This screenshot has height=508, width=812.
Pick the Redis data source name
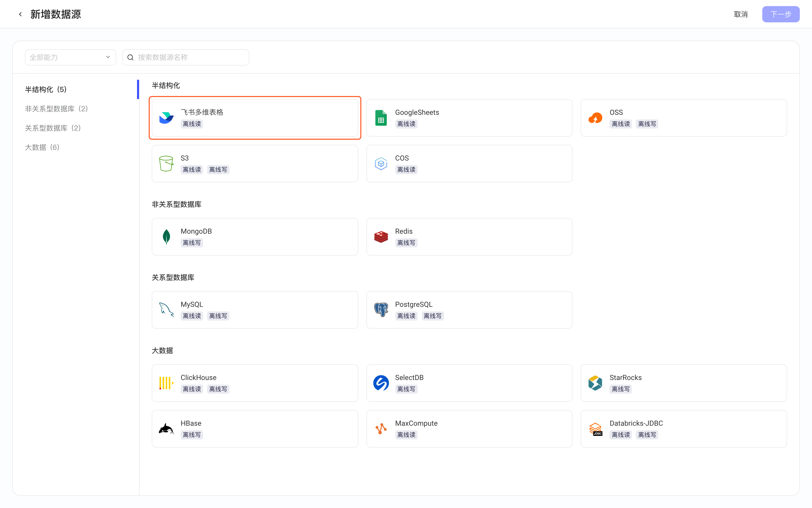[x=404, y=231]
